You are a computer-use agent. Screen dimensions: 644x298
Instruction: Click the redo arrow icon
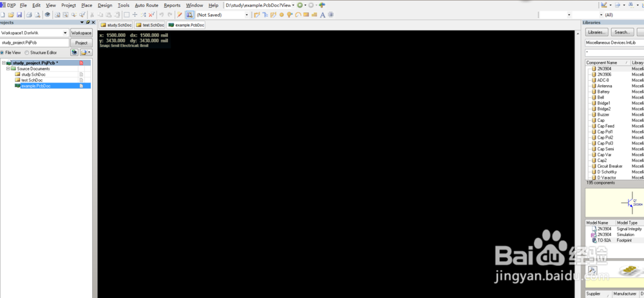pos(169,15)
